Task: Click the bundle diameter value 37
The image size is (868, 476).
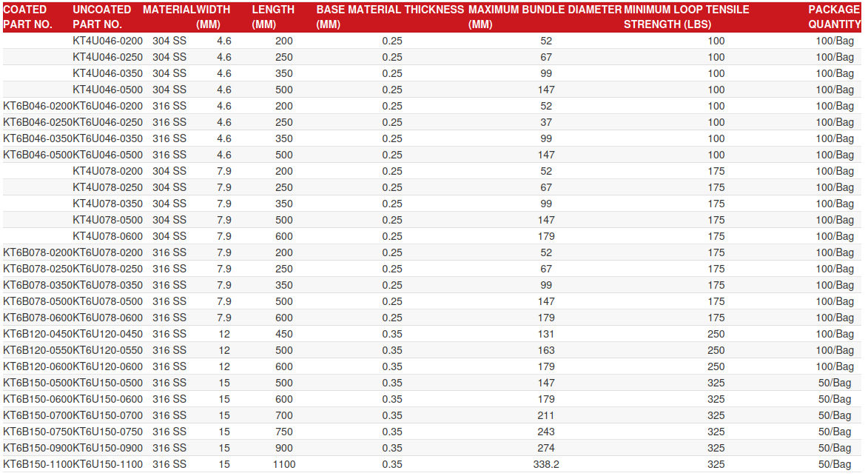Action: tap(546, 122)
